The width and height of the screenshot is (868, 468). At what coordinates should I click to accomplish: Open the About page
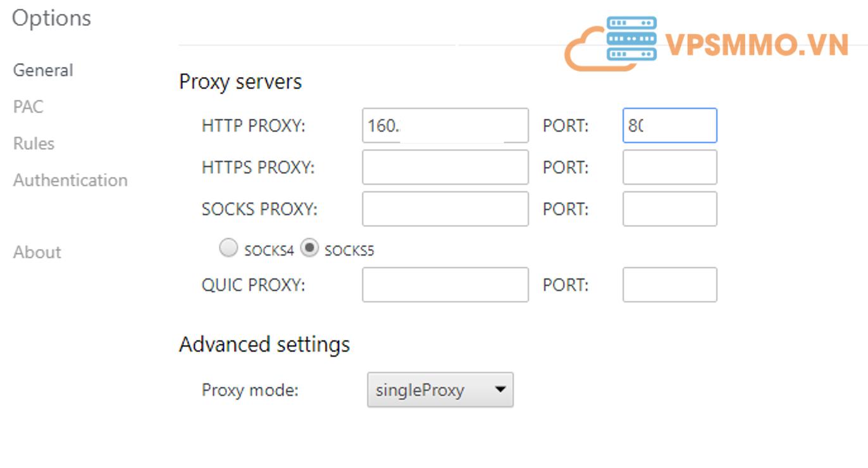tap(37, 252)
